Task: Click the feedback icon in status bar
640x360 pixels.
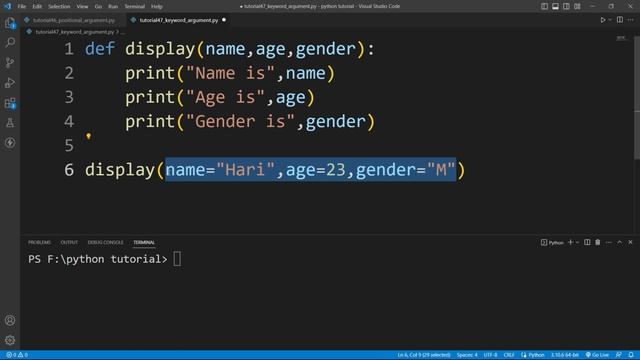Action: (619, 355)
